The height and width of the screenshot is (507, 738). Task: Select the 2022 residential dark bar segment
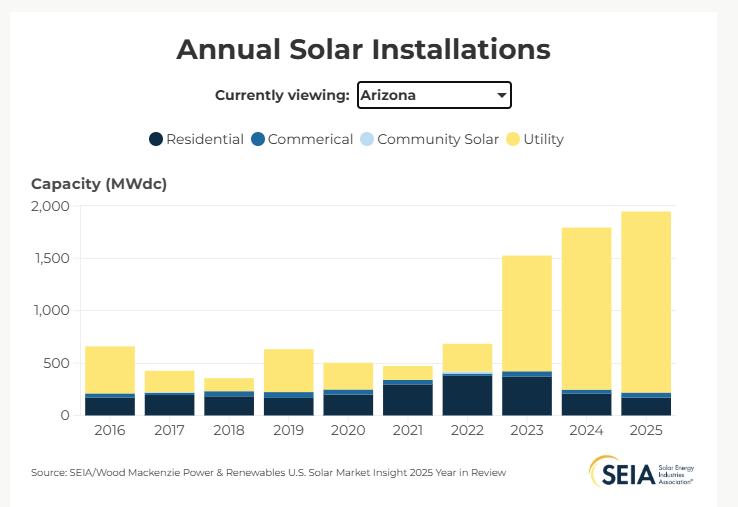point(467,395)
